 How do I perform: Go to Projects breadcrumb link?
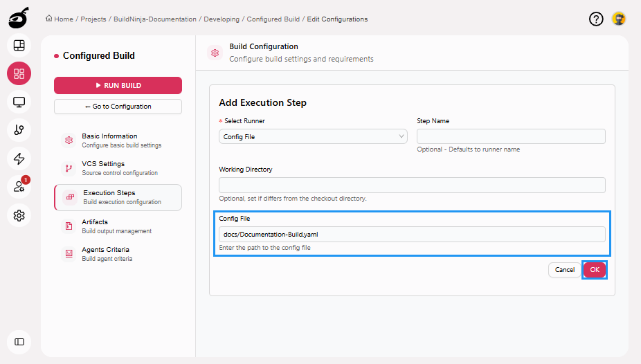[93, 19]
